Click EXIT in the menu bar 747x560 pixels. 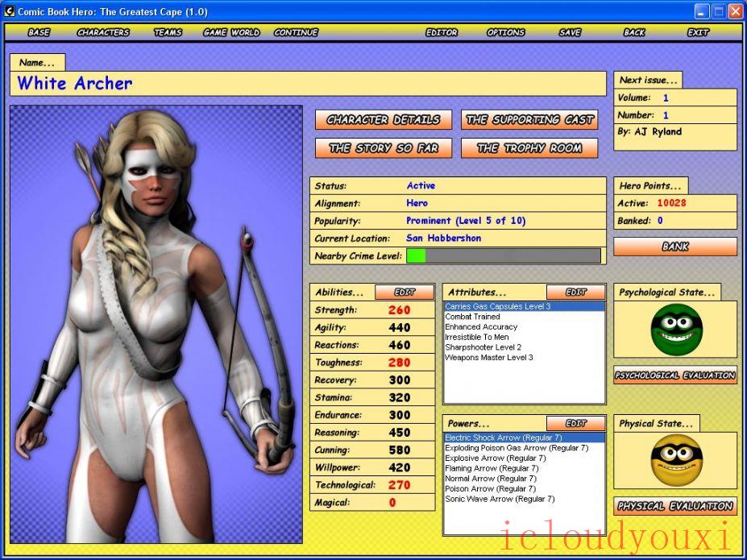coord(698,32)
